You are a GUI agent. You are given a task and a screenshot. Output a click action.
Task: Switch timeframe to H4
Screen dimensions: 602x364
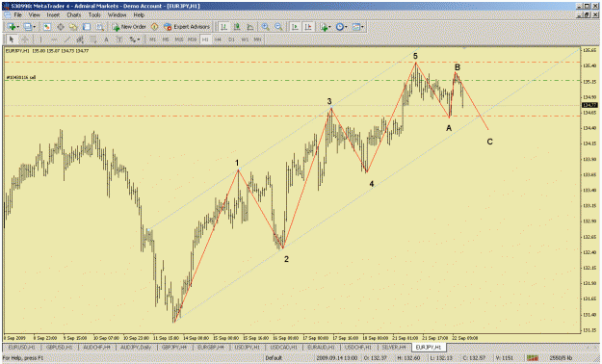click(218, 39)
